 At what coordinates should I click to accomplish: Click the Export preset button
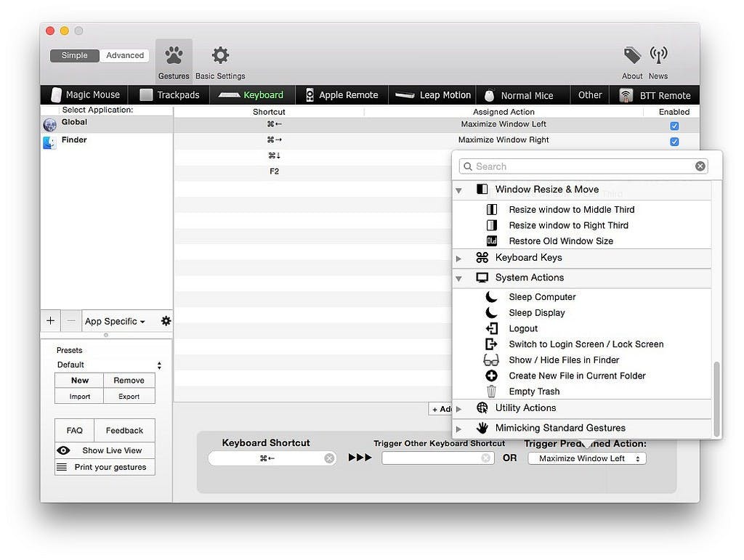coord(129,397)
